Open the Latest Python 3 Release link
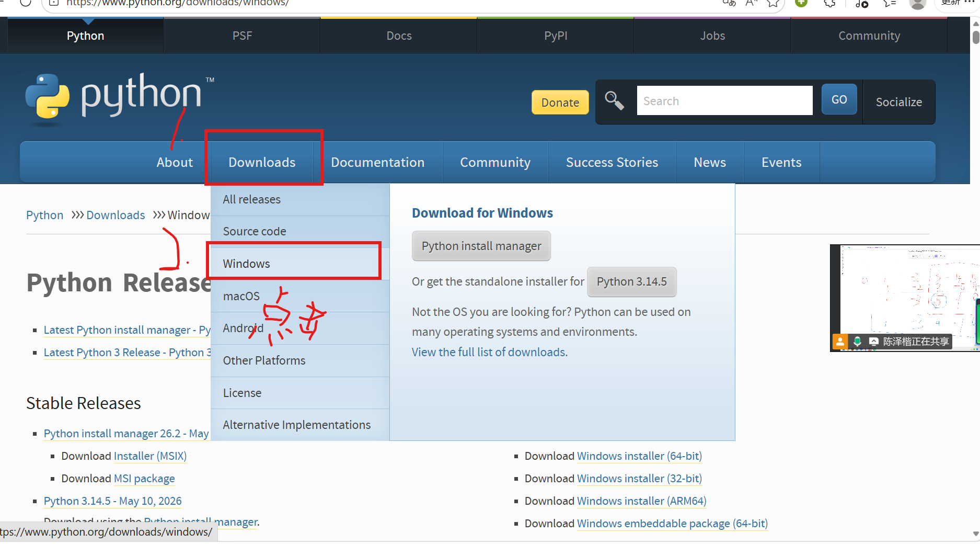Screen dimensions: 980x544 click(x=128, y=353)
